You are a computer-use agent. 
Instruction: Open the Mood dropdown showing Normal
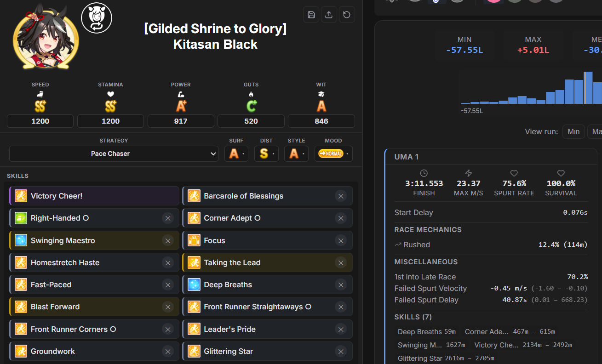pos(333,154)
